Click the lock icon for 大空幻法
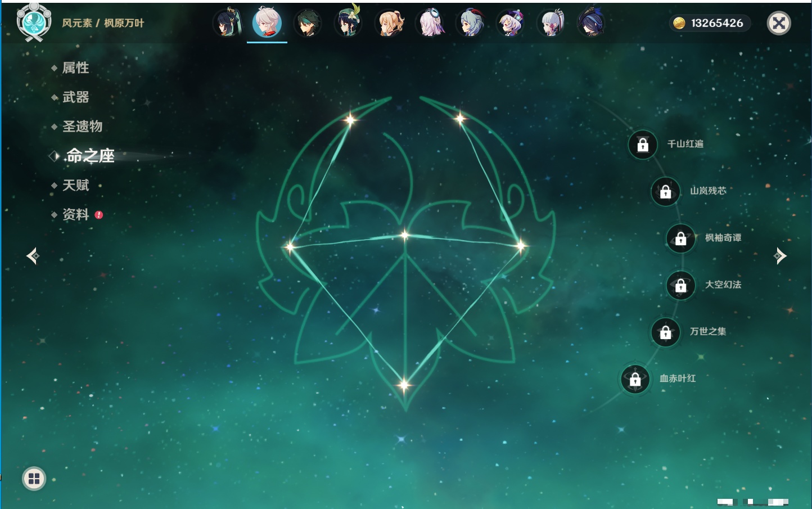Screen dimensions: 812x509 click(x=681, y=285)
